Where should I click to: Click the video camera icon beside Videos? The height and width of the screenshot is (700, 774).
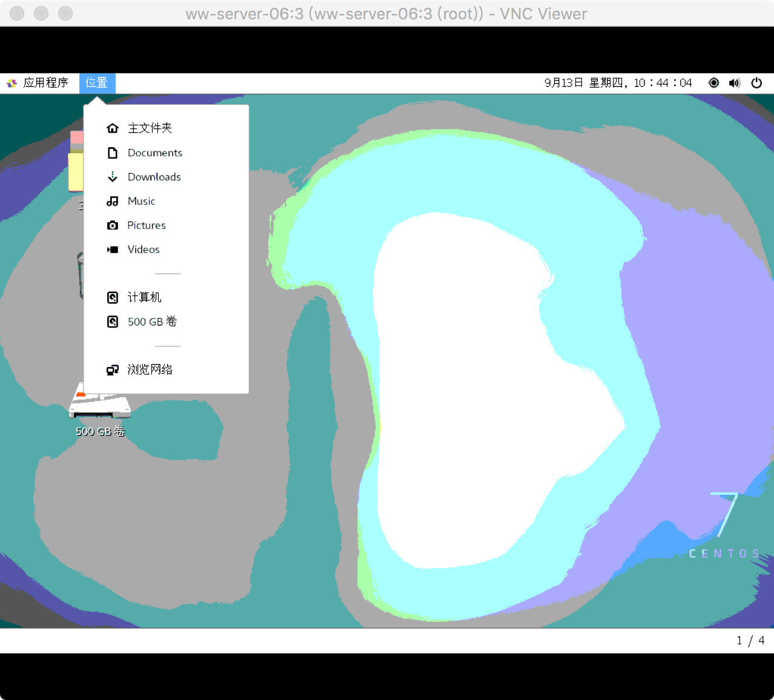(x=113, y=249)
